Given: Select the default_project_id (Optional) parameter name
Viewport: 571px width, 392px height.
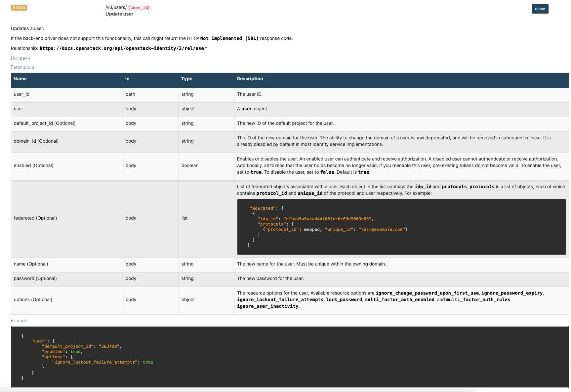Looking at the screenshot, I should tap(45, 123).
